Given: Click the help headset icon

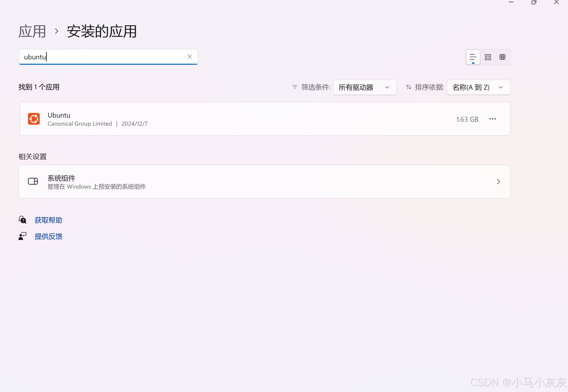Looking at the screenshot, I should (x=23, y=220).
